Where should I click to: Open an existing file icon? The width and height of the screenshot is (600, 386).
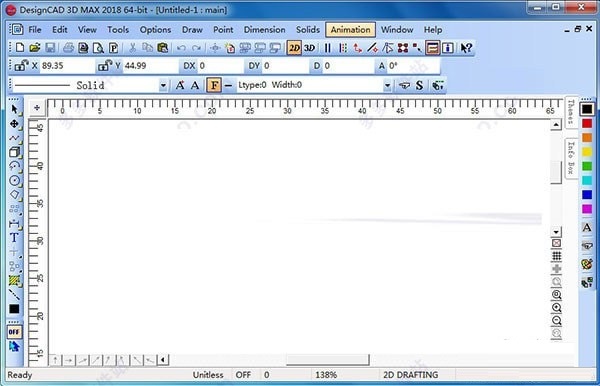(x=34, y=48)
